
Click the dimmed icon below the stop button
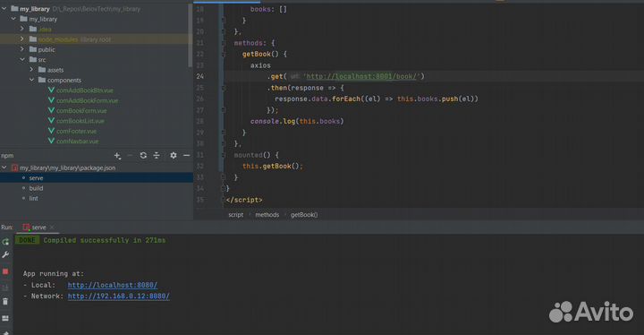5,288
